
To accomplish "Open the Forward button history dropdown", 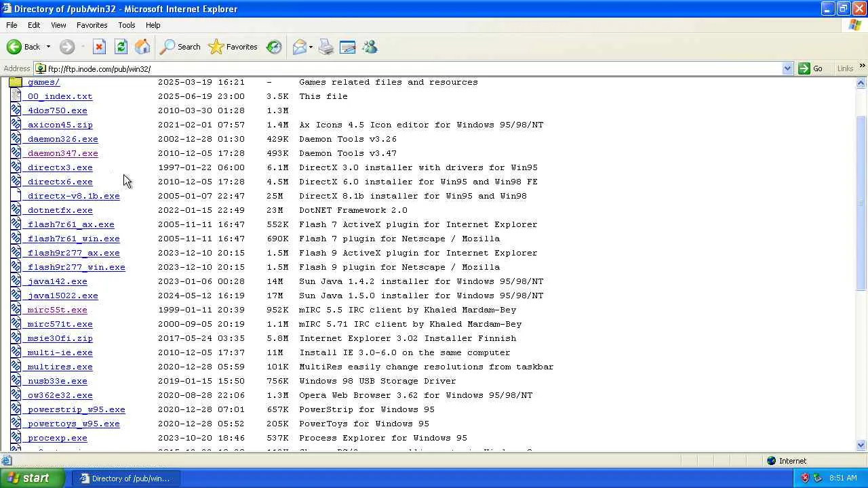I will point(83,47).
